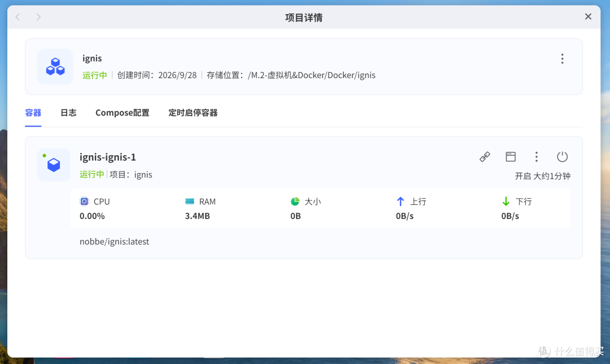Open the container terminal window icon
The width and height of the screenshot is (610, 364).
point(511,157)
